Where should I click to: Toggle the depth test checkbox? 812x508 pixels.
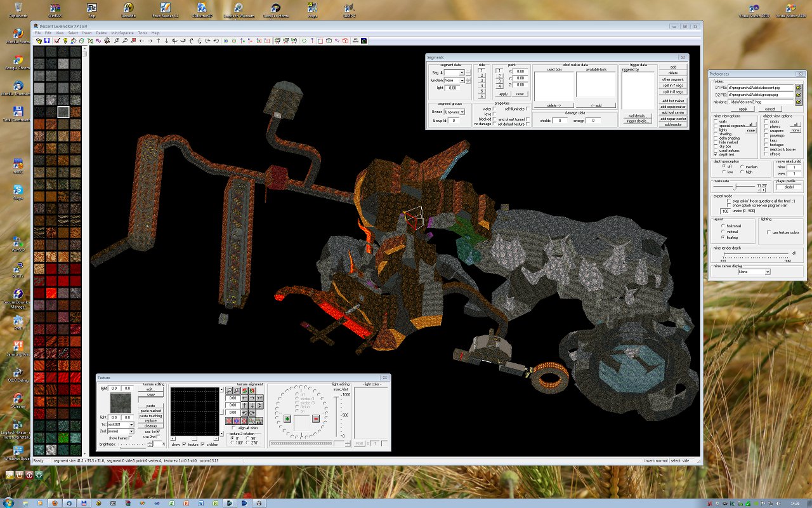(716, 154)
